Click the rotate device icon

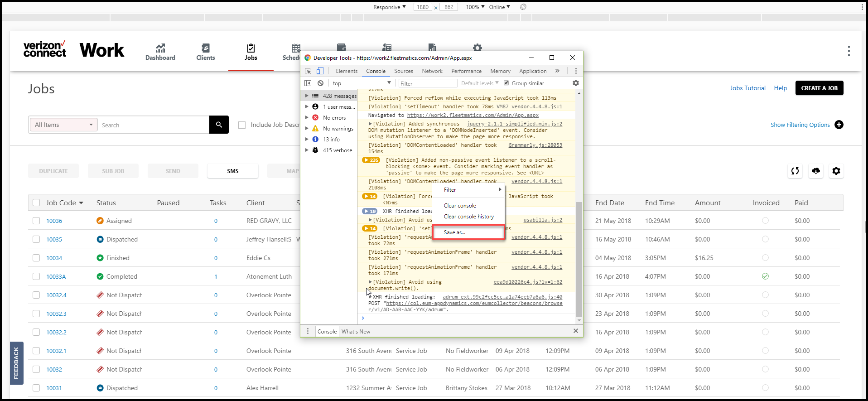(523, 7)
